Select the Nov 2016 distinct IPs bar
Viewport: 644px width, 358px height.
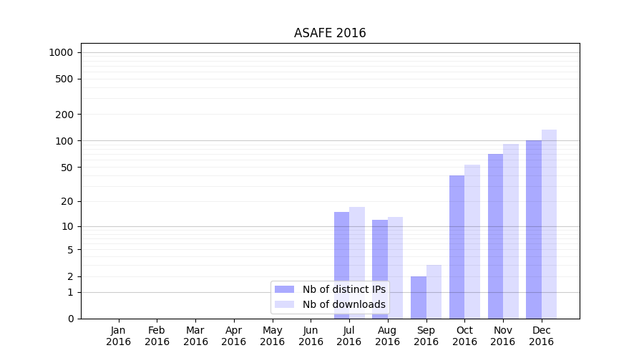(x=495, y=236)
